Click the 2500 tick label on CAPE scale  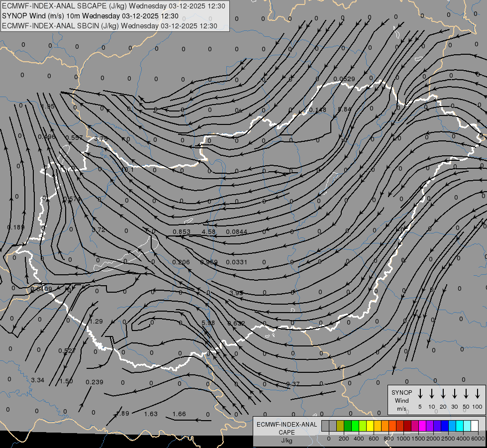tap(448, 439)
